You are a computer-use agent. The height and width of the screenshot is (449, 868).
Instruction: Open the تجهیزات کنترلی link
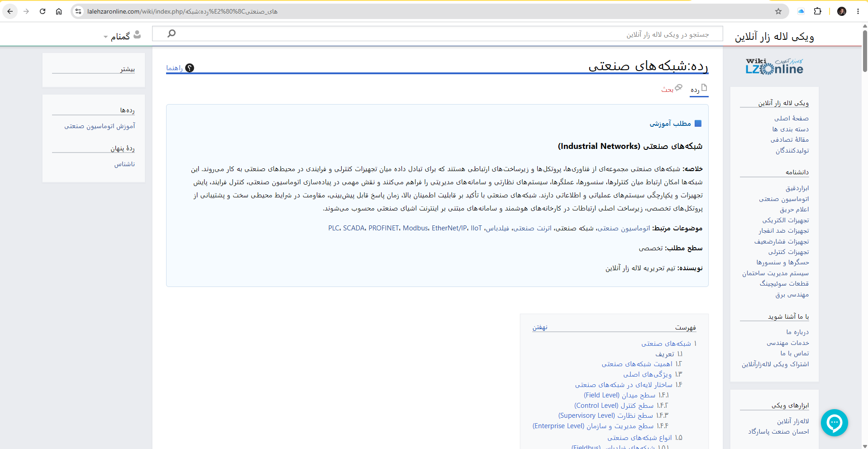click(788, 252)
